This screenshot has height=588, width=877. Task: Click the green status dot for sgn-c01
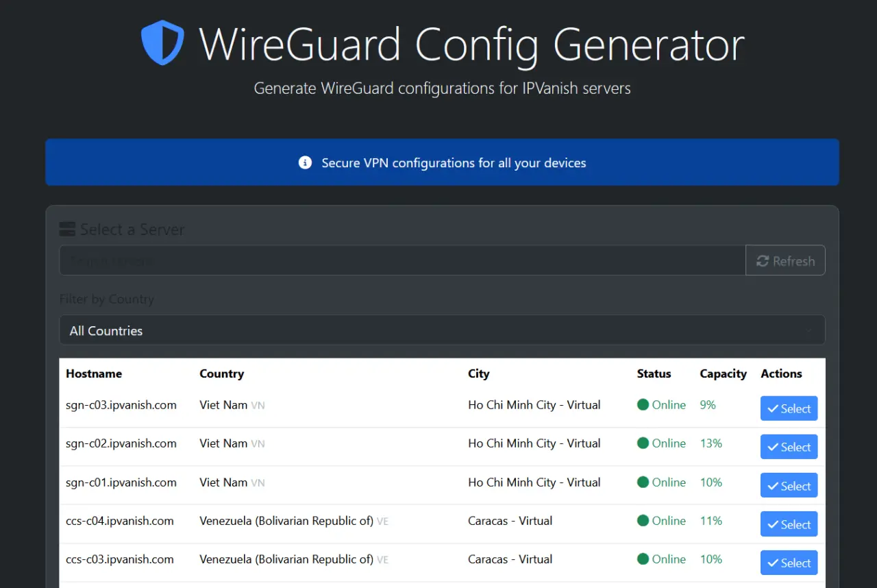click(x=643, y=482)
